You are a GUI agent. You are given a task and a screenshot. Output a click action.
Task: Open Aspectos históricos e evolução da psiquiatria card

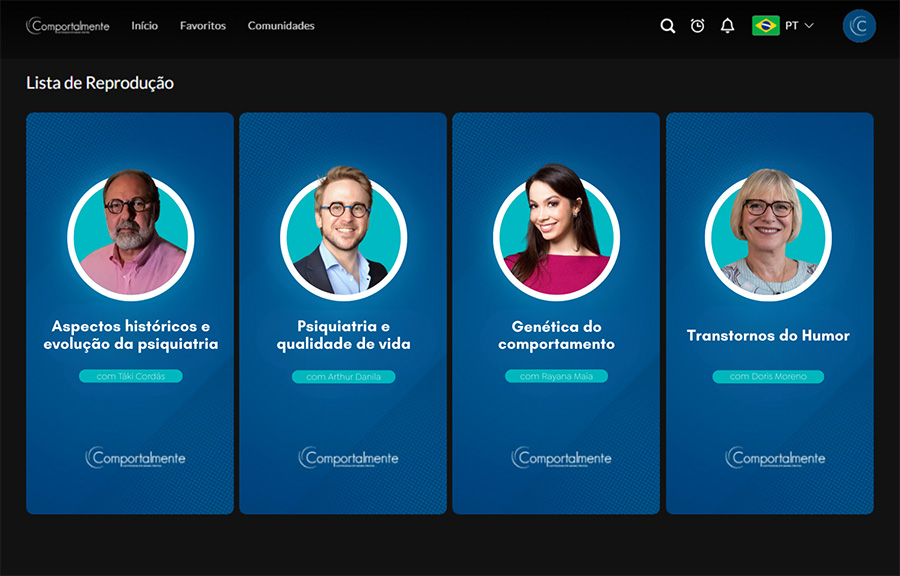pos(130,313)
